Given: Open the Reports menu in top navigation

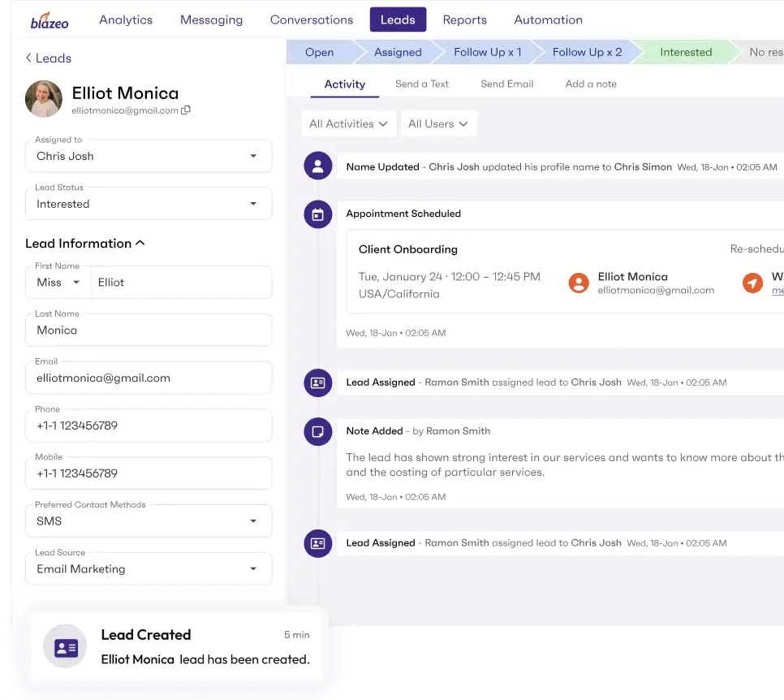Looking at the screenshot, I should (x=464, y=19).
